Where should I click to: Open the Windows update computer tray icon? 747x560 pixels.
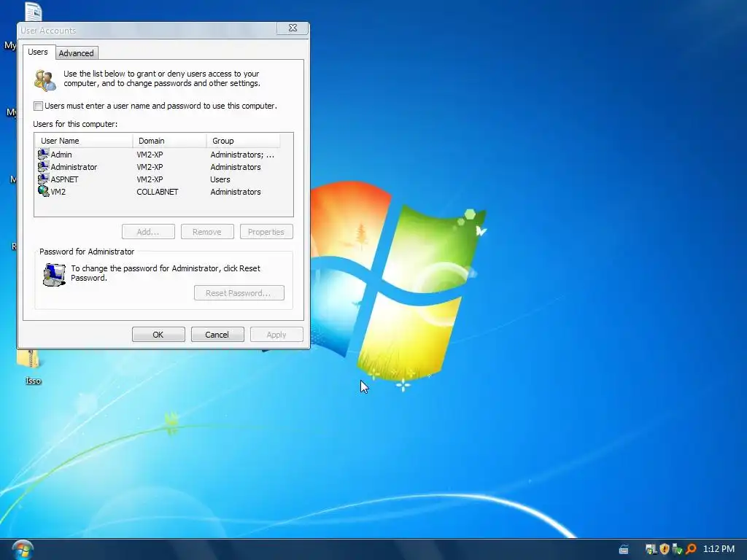tap(651, 549)
